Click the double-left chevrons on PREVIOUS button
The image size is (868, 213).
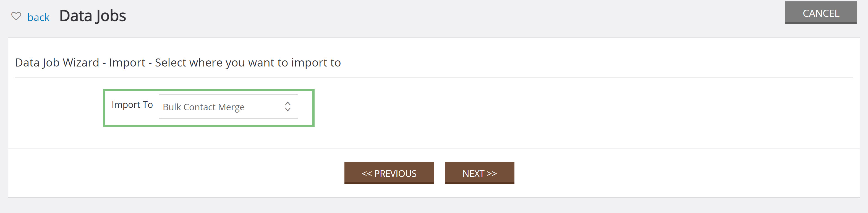click(367, 174)
